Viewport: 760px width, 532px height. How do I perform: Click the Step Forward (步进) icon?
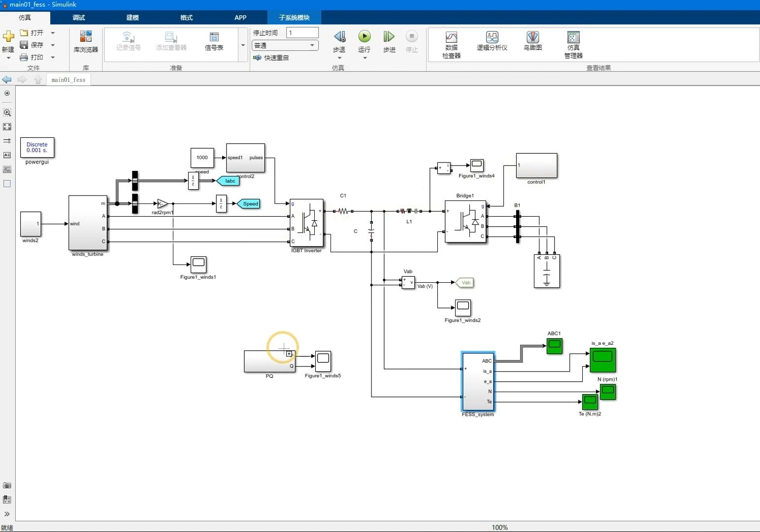tap(389, 37)
